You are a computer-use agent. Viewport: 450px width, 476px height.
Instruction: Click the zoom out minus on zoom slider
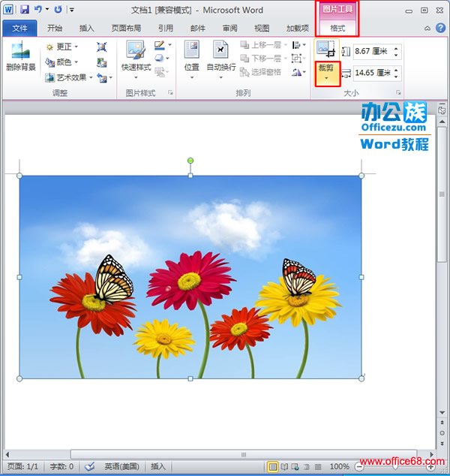(x=358, y=466)
